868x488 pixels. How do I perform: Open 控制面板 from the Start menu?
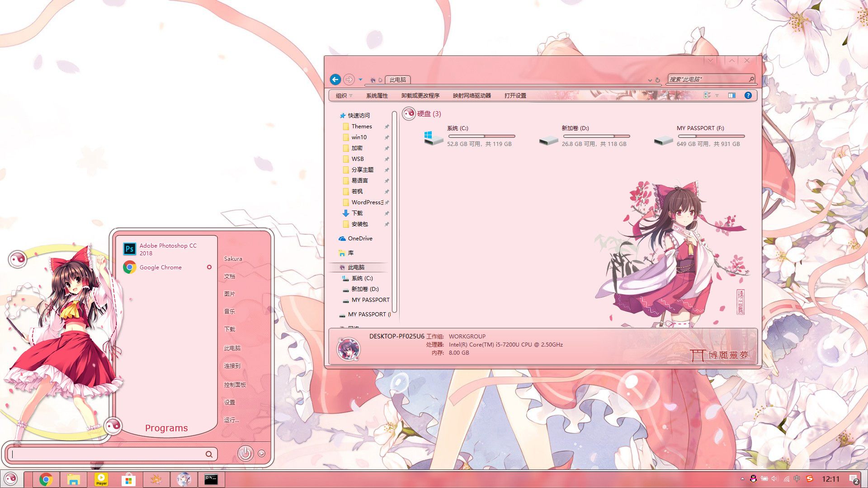[x=235, y=385]
